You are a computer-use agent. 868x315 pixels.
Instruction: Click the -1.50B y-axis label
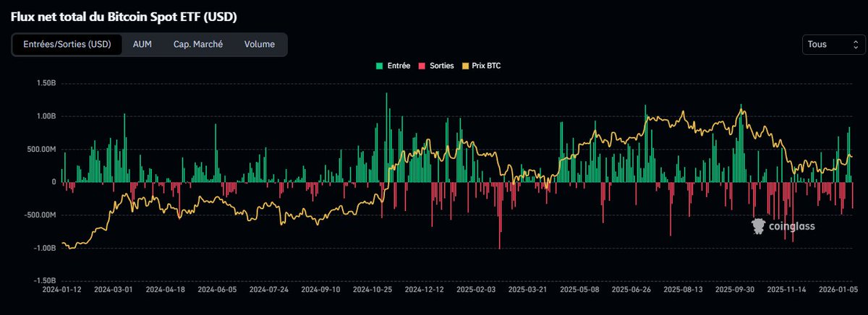point(44,281)
